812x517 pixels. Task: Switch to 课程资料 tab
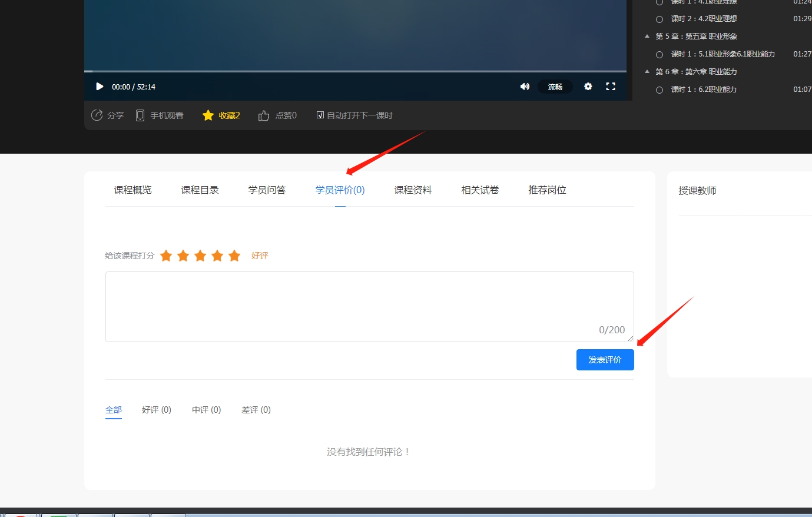click(x=413, y=190)
